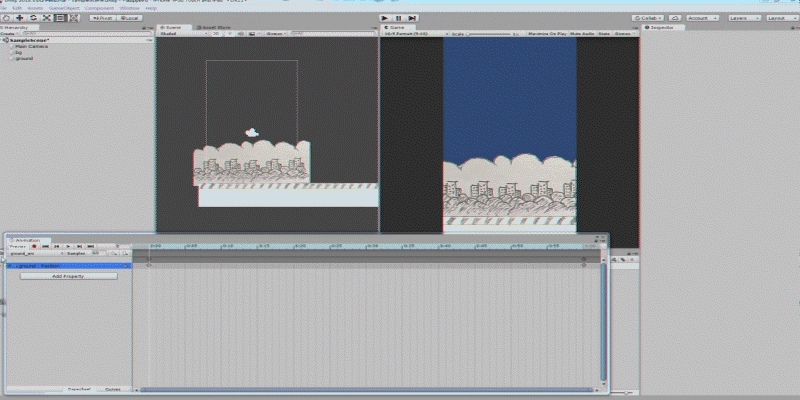Click the Add Property button
800x400 pixels.
(68, 276)
